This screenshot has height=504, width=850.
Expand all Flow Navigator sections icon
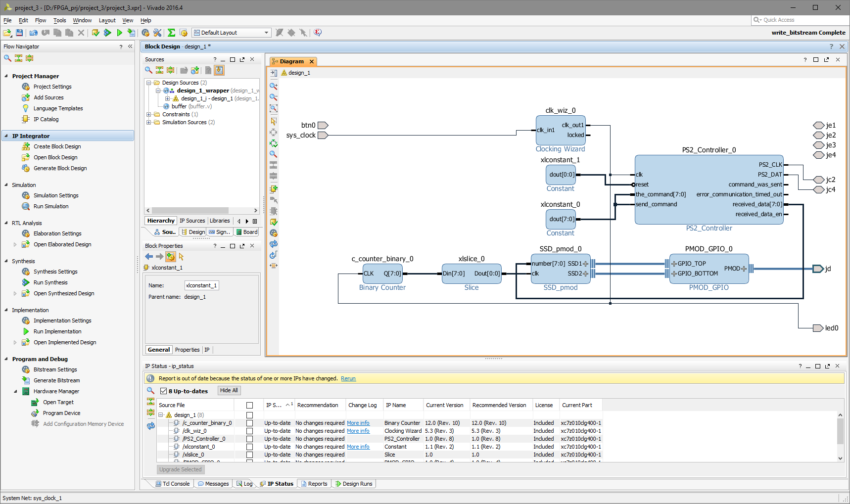coord(29,58)
